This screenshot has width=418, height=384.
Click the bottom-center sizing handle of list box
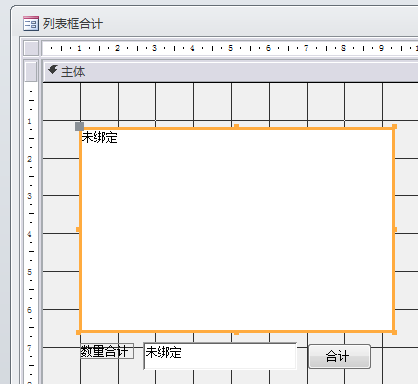click(236, 333)
